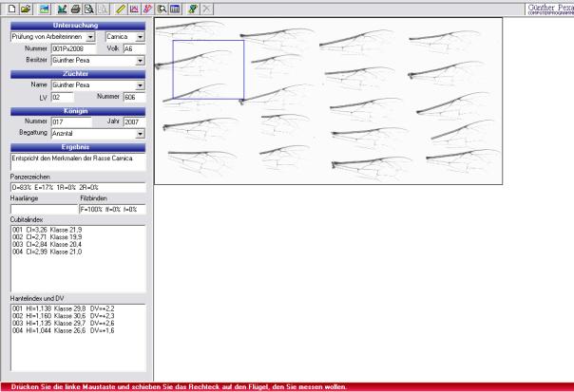Expand the 'Prüfung von Arbeiterinnen' dropdown

point(90,37)
